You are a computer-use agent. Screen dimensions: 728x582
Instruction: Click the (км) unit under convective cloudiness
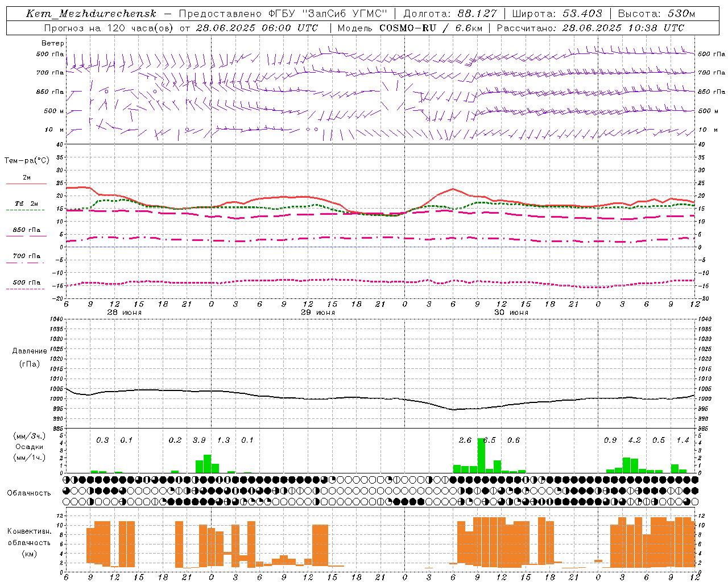pos(29,554)
